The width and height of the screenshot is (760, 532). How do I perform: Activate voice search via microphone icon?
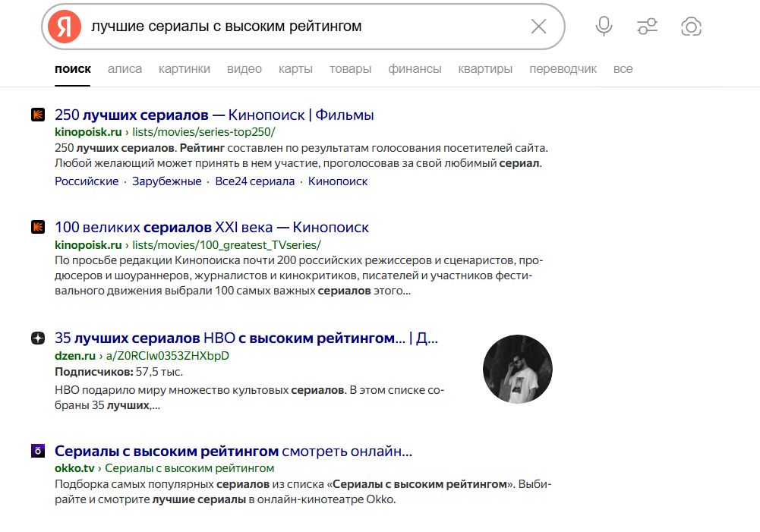click(604, 25)
